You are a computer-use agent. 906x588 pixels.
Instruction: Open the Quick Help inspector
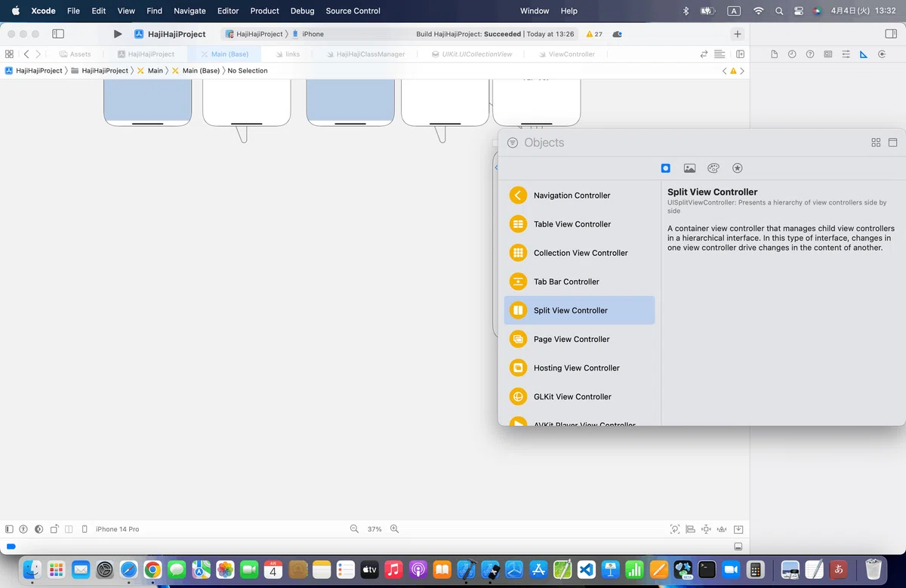click(810, 54)
